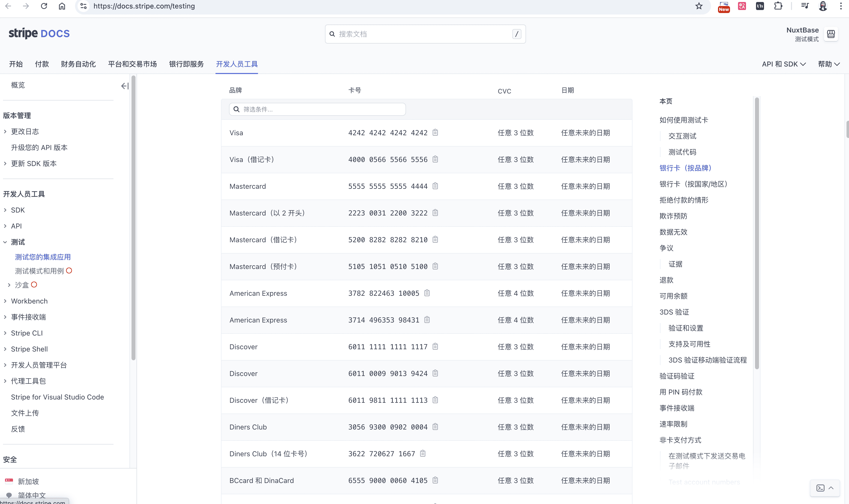Copy Mastercard debit 5200 8282 number
Image resolution: width=849 pixels, height=504 pixels.
(x=435, y=240)
